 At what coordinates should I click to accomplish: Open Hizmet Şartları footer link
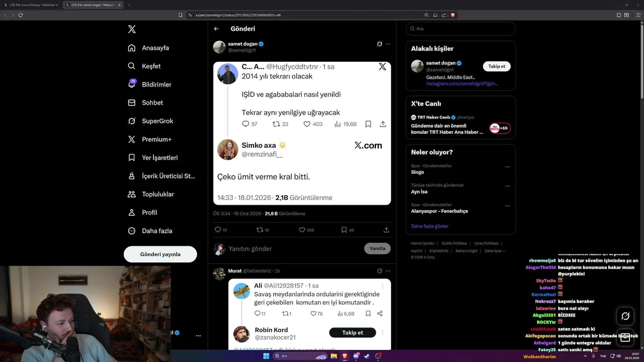point(423,243)
